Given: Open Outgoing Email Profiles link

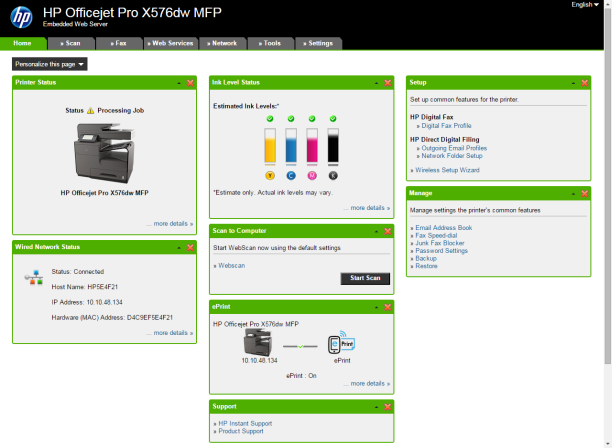Looking at the screenshot, I should pyautogui.click(x=454, y=148).
